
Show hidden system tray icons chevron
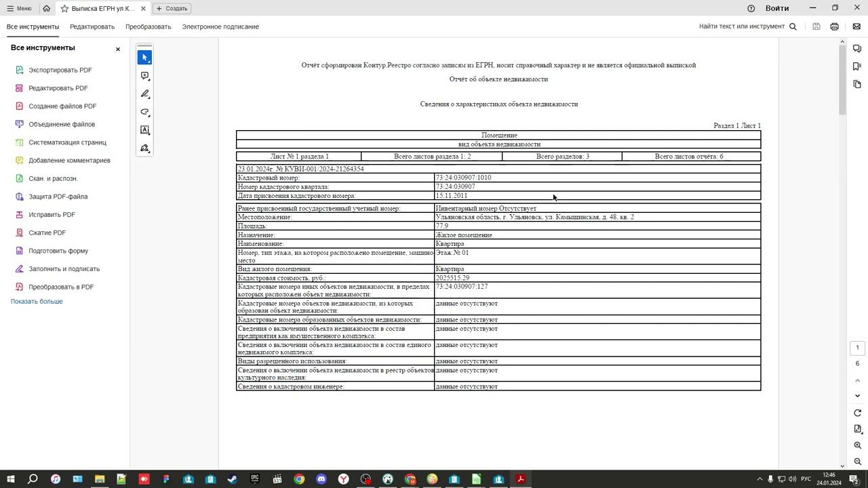click(x=759, y=479)
